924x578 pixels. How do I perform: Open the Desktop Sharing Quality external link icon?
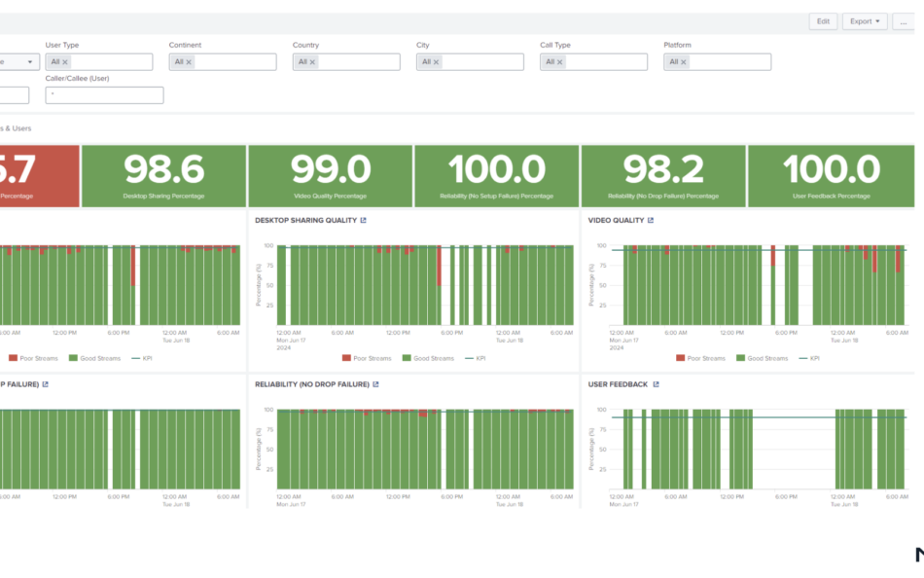click(364, 221)
